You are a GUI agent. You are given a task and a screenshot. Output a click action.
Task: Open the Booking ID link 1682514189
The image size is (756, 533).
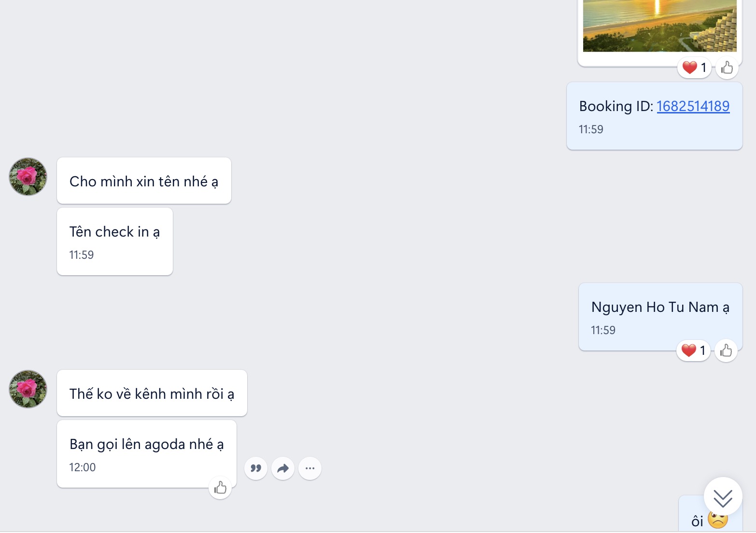pos(693,106)
